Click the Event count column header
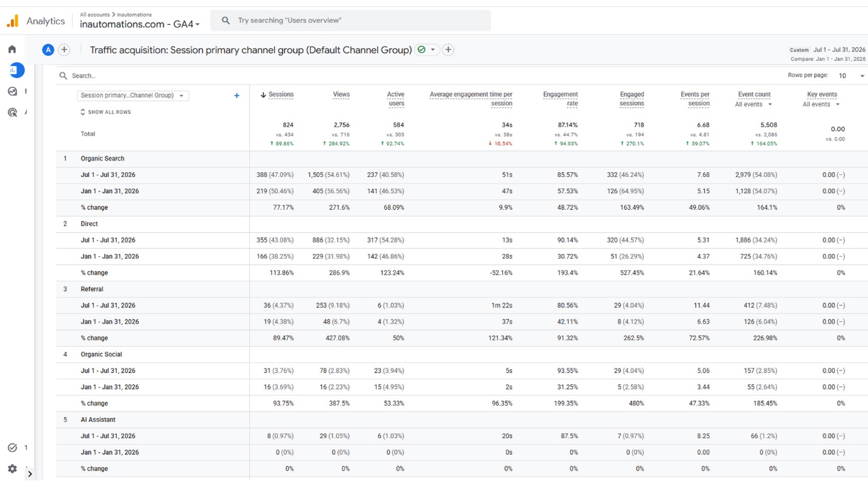 click(x=754, y=95)
